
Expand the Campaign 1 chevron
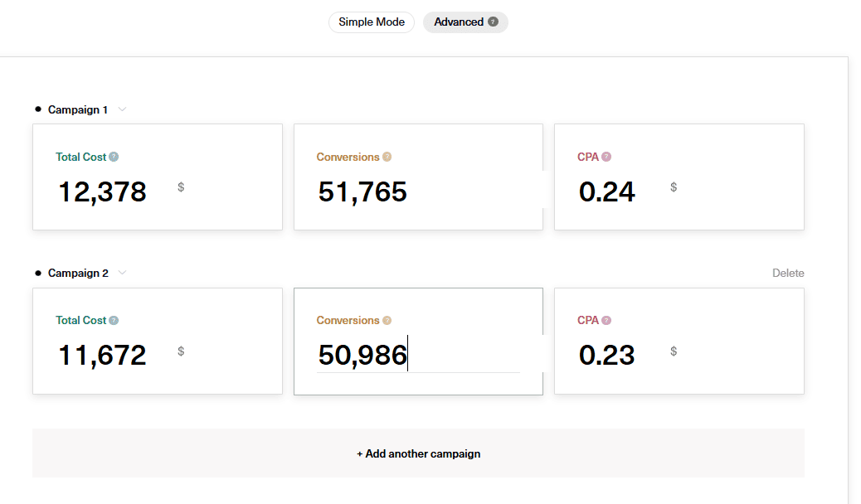122,109
